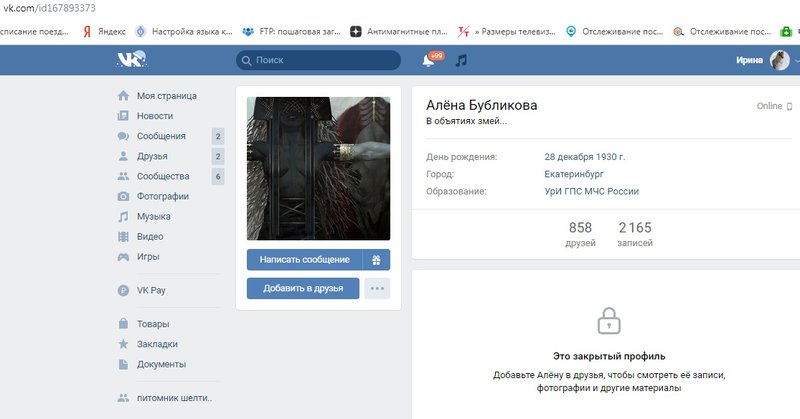Open Видео in the sidebar
800x419 pixels.
(x=150, y=237)
